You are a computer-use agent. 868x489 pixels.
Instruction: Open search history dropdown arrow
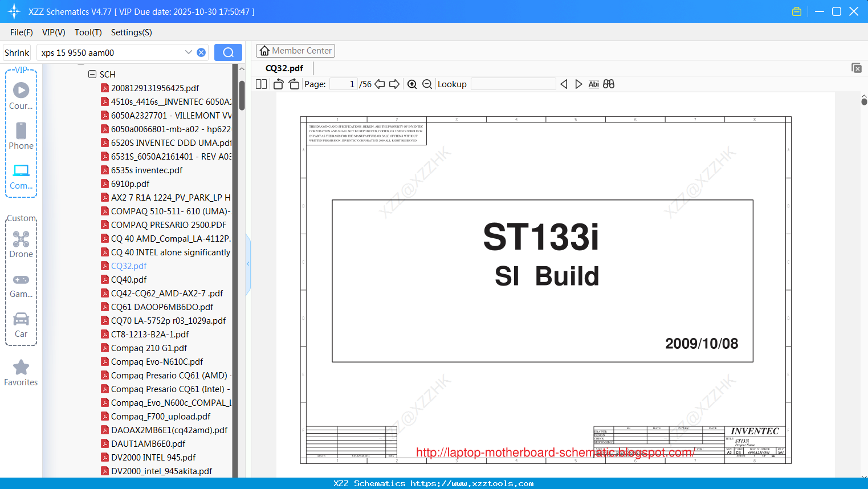[189, 52]
